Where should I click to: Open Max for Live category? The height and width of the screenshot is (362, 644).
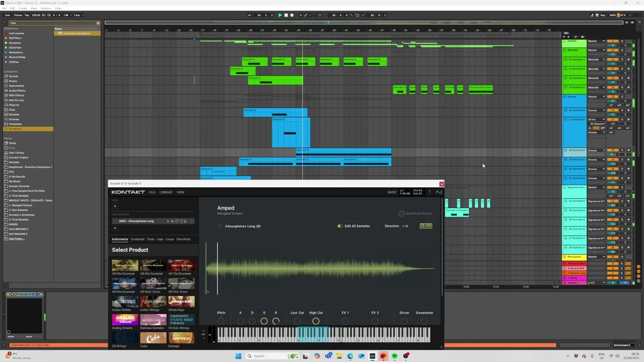pyautogui.click(x=16, y=100)
